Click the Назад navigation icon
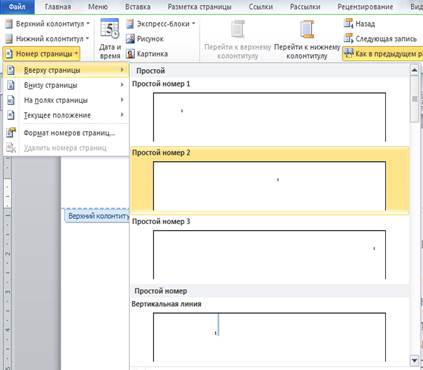 348,24
